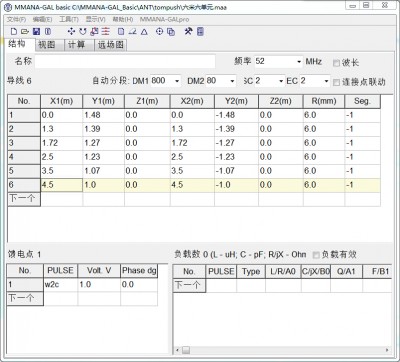Open the 编辑(E) menu
The image size is (400, 362).
pyautogui.click(x=42, y=19)
